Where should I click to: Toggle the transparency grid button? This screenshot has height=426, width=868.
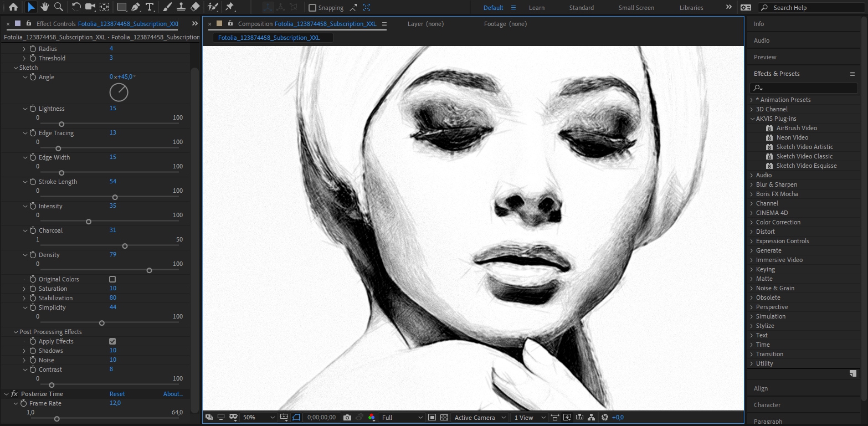point(444,417)
